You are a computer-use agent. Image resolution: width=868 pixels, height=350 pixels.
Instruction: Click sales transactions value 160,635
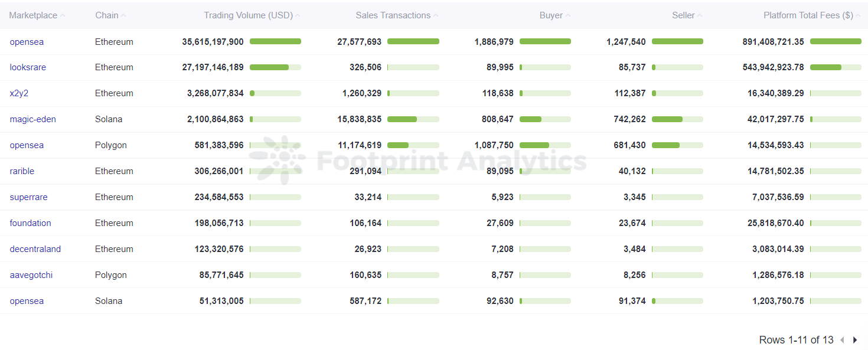tap(366, 275)
